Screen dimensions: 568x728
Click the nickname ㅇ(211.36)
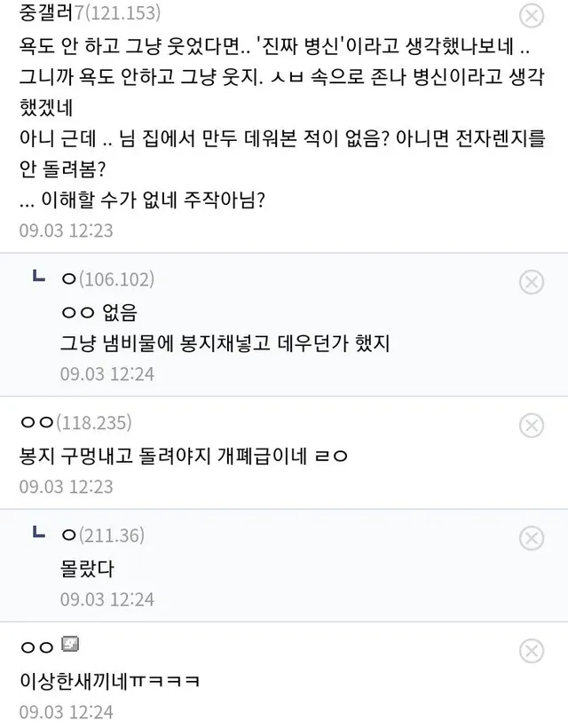point(102,535)
